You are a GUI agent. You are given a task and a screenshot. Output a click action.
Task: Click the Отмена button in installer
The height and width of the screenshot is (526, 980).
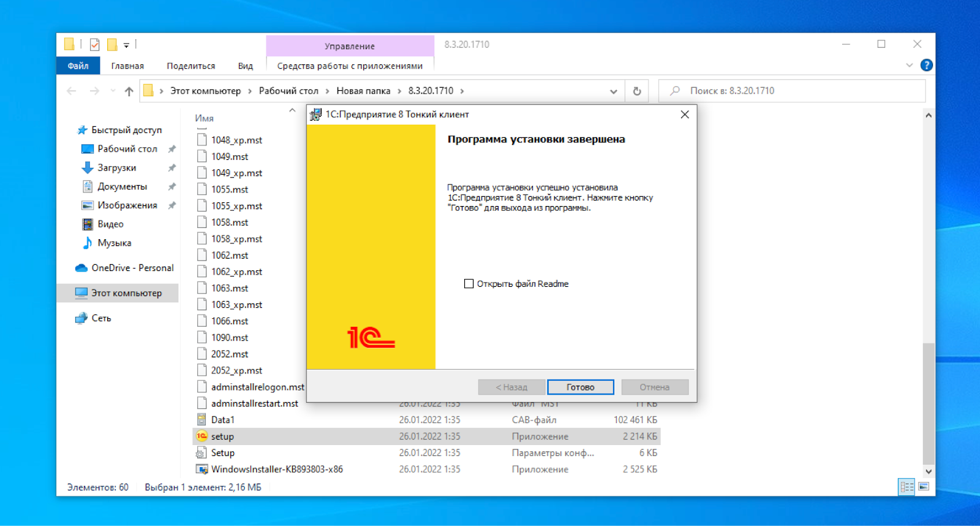(655, 387)
